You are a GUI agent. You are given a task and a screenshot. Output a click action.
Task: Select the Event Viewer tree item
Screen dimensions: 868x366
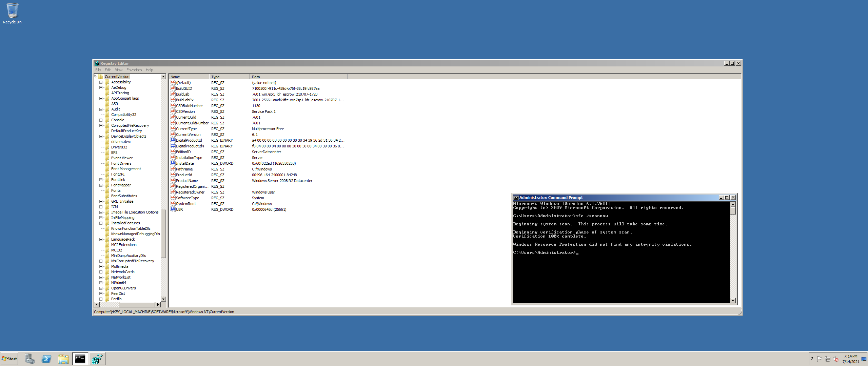pos(122,158)
